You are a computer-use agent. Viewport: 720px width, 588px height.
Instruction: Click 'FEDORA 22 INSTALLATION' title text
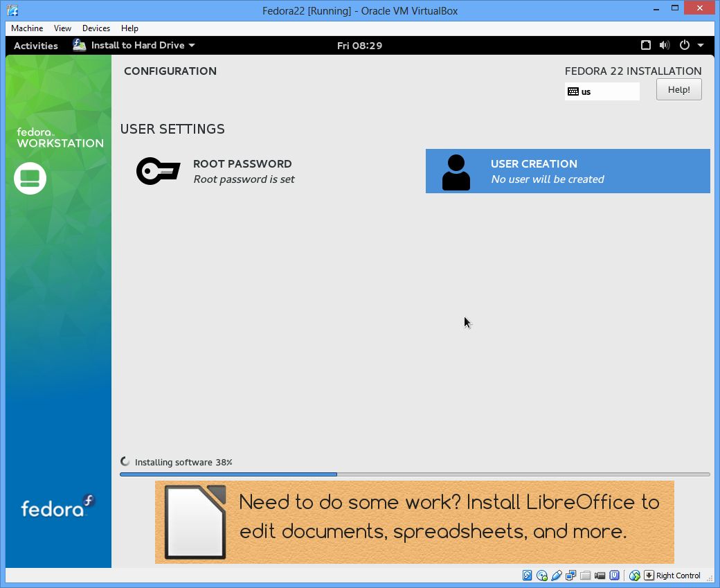(x=633, y=71)
